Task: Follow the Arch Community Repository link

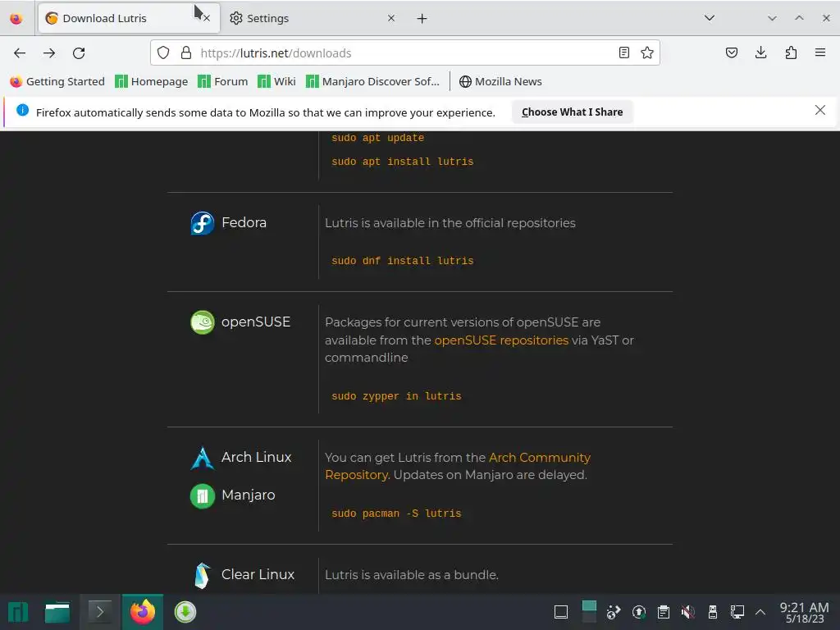Action: click(458, 466)
